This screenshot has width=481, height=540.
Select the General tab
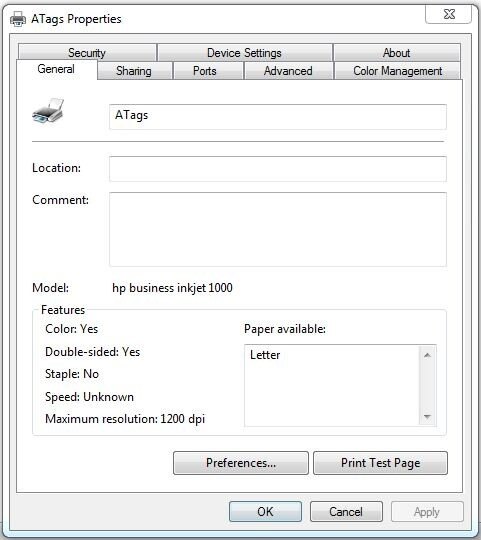(56, 69)
